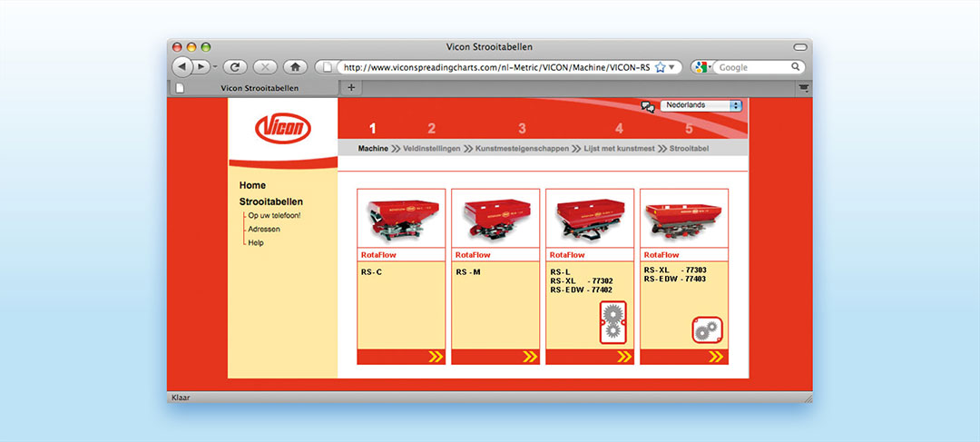
Task: Open the Home link in sidebar
Action: pyautogui.click(x=252, y=186)
